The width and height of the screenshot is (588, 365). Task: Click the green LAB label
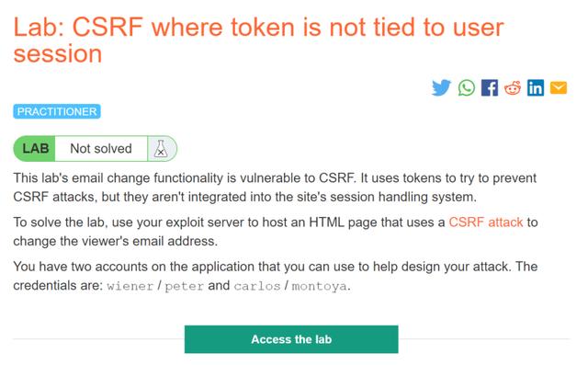pos(35,149)
